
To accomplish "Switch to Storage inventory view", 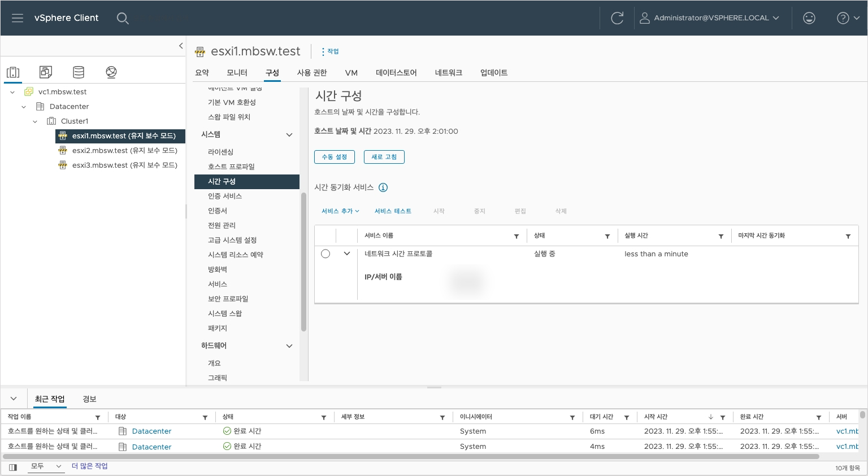I will 79,72.
